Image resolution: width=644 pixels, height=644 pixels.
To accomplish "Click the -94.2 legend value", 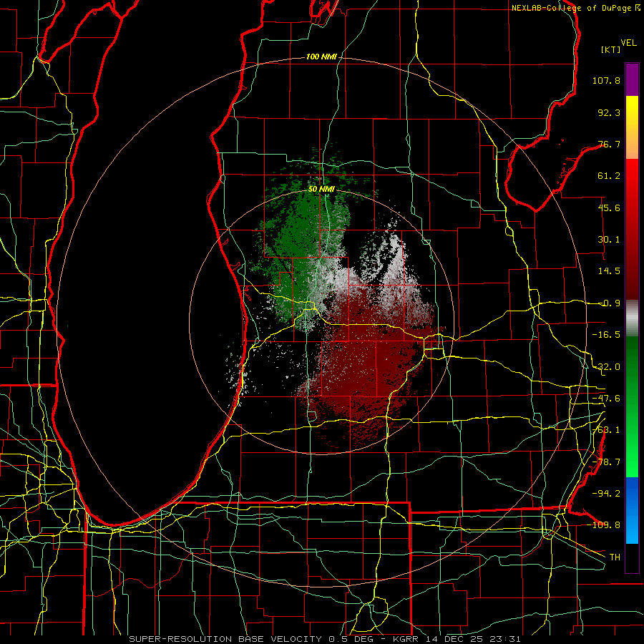I will coord(606,493).
